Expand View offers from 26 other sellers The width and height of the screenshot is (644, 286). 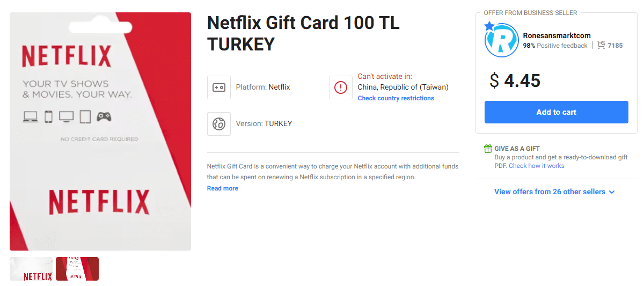click(554, 192)
